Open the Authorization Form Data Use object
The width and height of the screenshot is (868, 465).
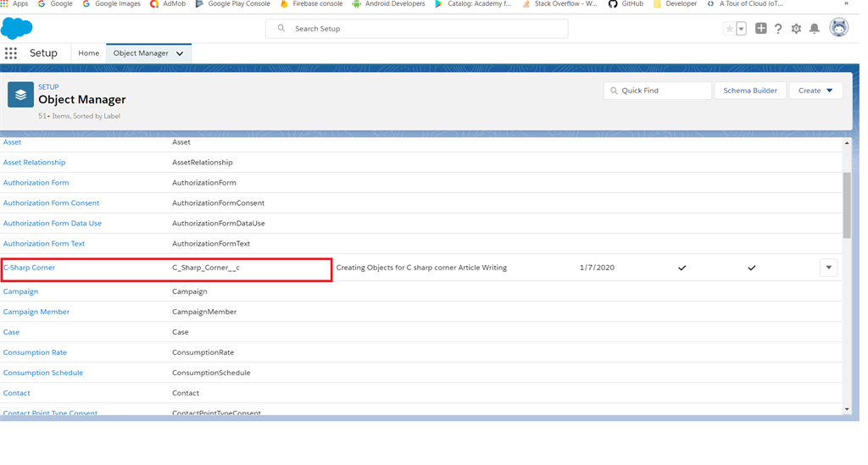point(52,224)
